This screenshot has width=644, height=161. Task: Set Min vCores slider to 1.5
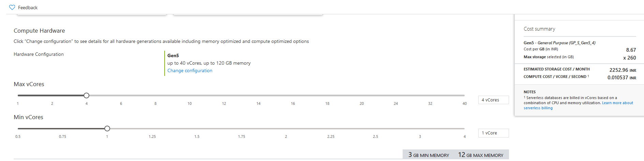pos(197,129)
